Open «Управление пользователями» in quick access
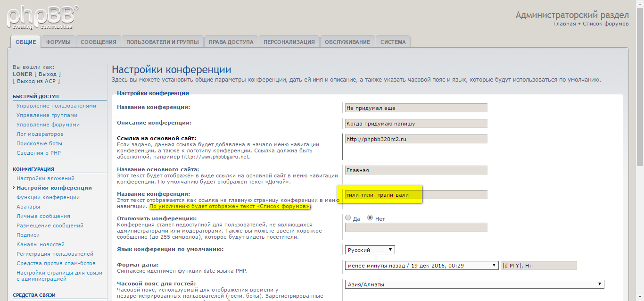 [x=56, y=106]
